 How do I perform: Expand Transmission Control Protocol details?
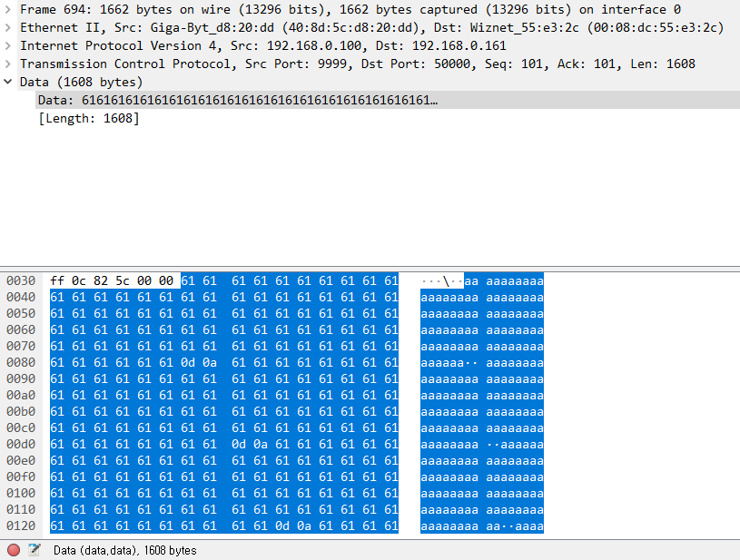[7, 64]
